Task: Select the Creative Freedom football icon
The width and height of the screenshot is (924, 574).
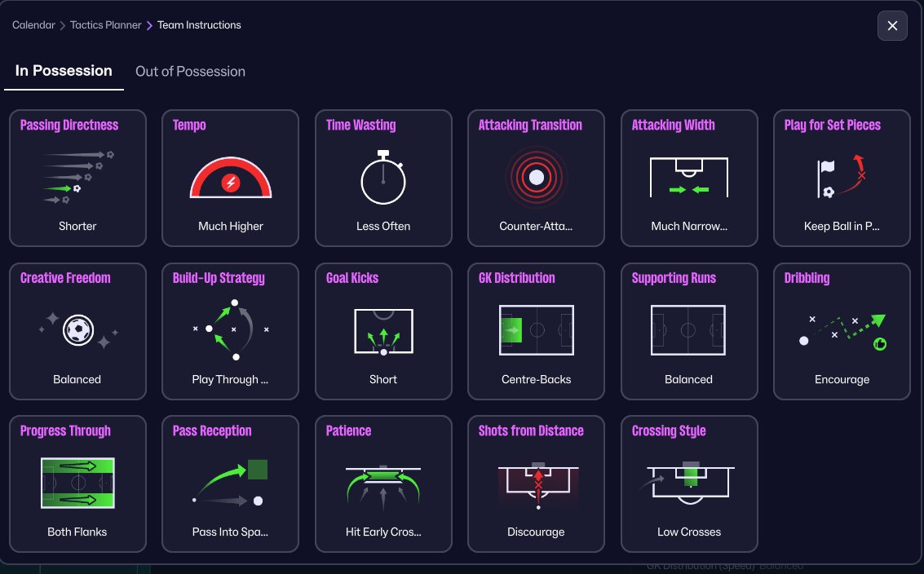Action: pyautogui.click(x=77, y=330)
